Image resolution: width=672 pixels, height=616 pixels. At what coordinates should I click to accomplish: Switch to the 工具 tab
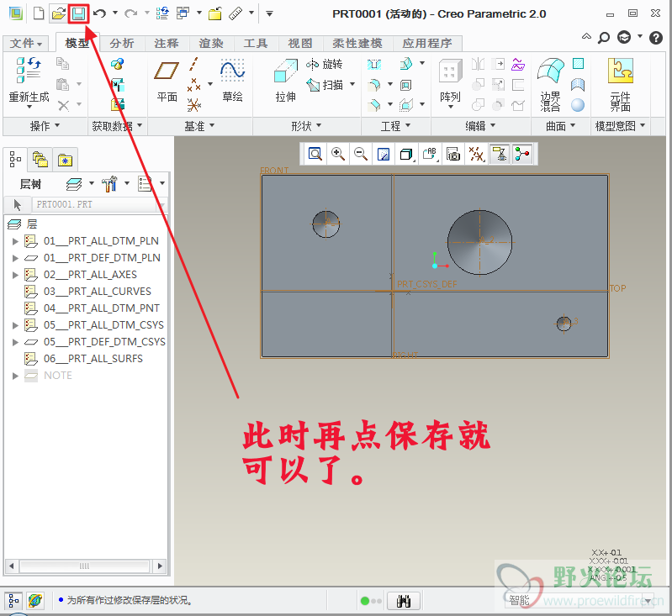coord(256,43)
